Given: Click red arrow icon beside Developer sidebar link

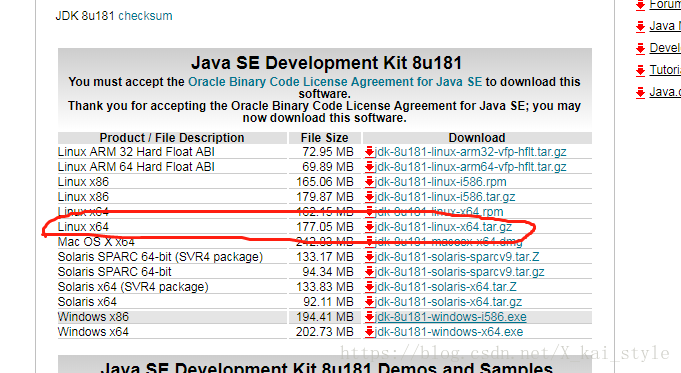Looking at the screenshot, I should (640, 48).
